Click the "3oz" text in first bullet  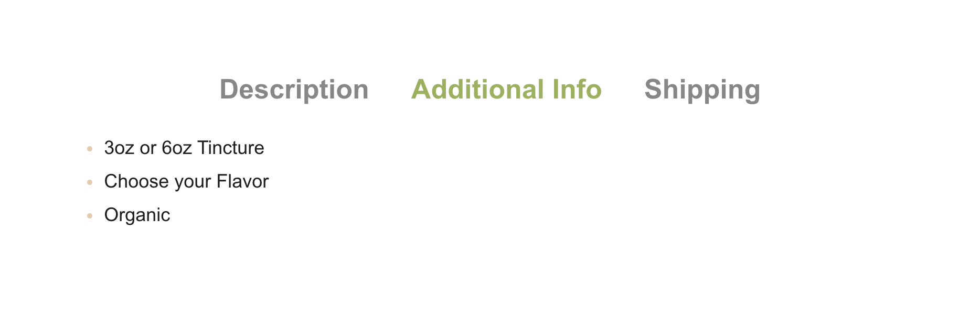pos(119,148)
